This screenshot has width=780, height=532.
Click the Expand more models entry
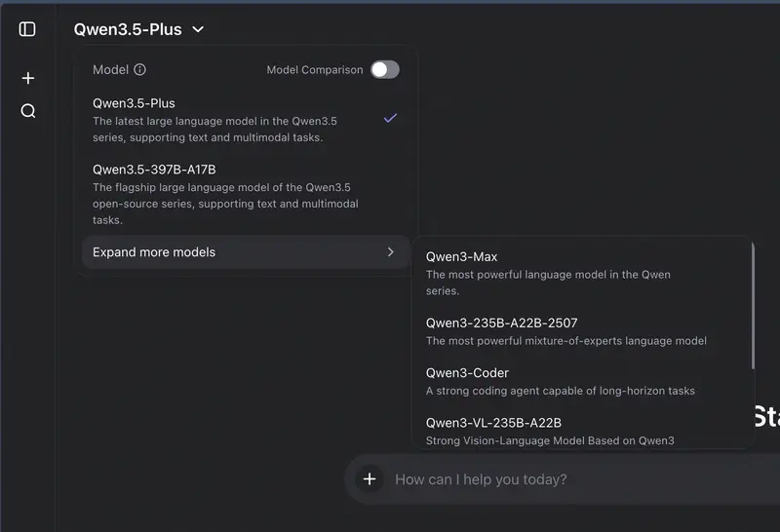(x=154, y=252)
